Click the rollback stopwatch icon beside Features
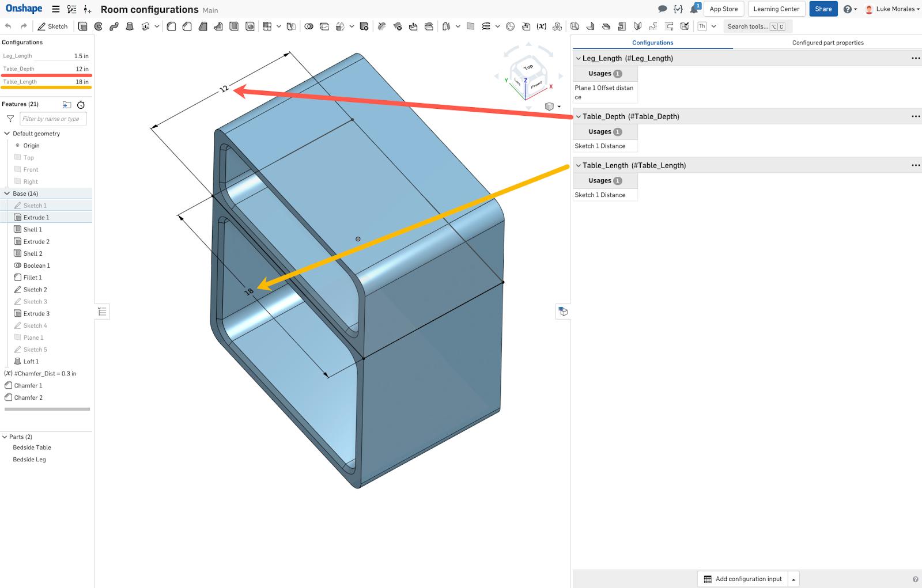Screen dimensions: 922x588 (81, 104)
